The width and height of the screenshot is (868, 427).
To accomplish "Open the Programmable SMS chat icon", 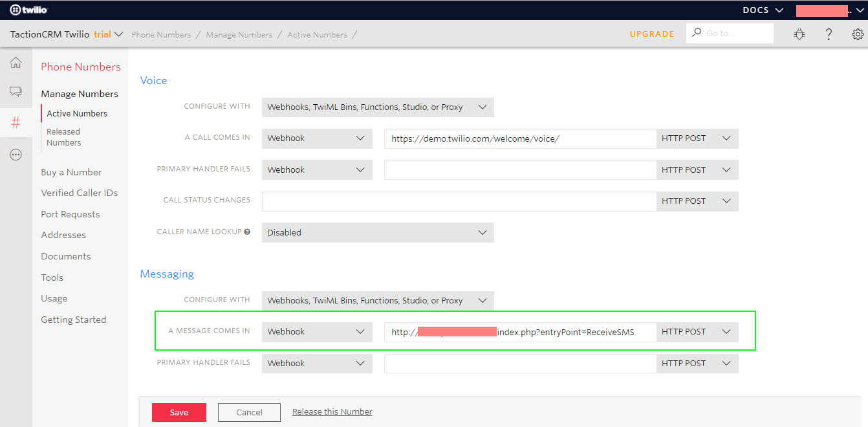I will pos(16,92).
